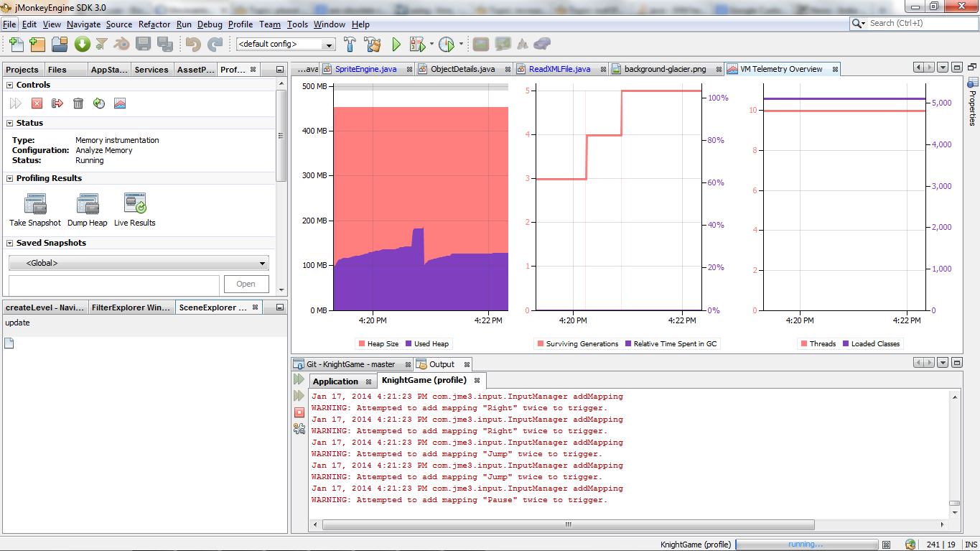Open Live Results in Profiling Results
This screenshot has height=551, width=980.
[x=135, y=205]
